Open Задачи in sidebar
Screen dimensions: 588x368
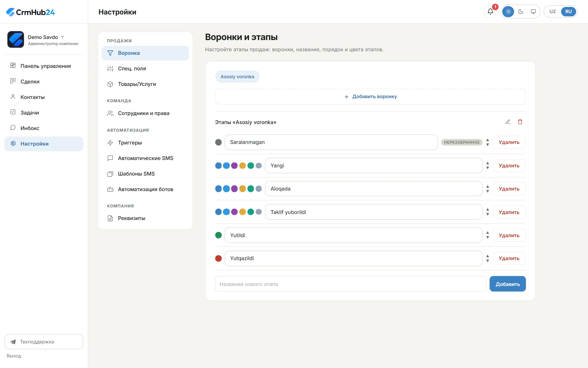[x=44, y=113]
